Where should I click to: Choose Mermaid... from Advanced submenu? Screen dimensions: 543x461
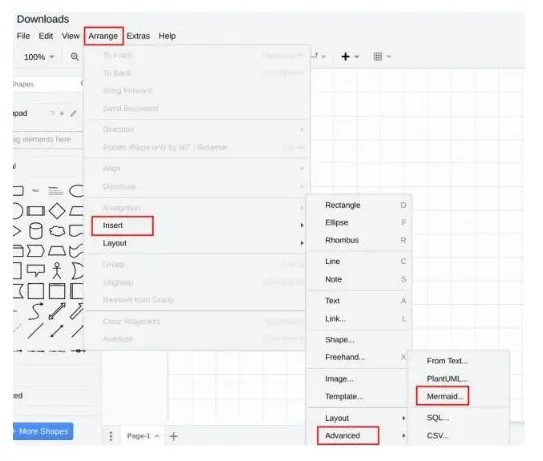click(x=445, y=397)
